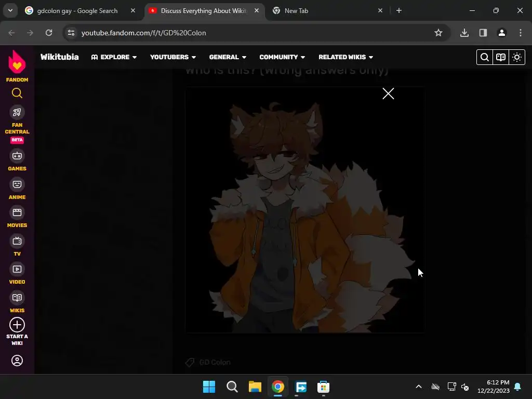Open the user profile icon in sidebar
The height and width of the screenshot is (399, 532).
click(17, 361)
